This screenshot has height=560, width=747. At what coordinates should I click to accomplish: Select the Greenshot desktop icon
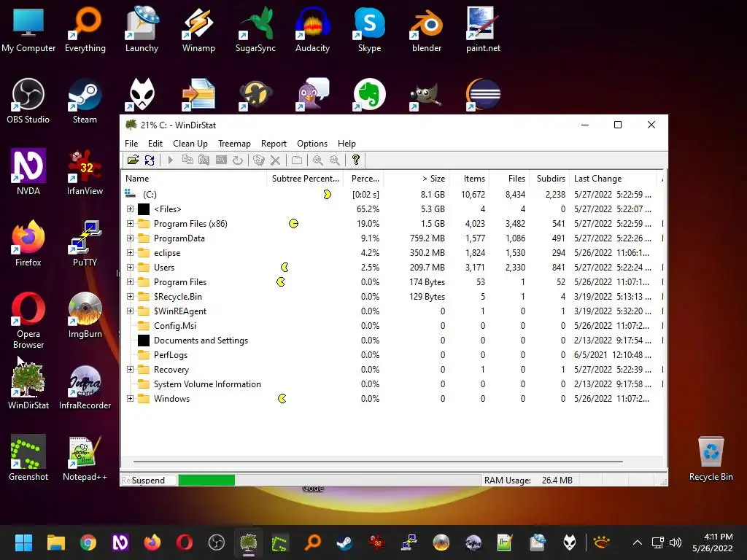click(x=28, y=458)
